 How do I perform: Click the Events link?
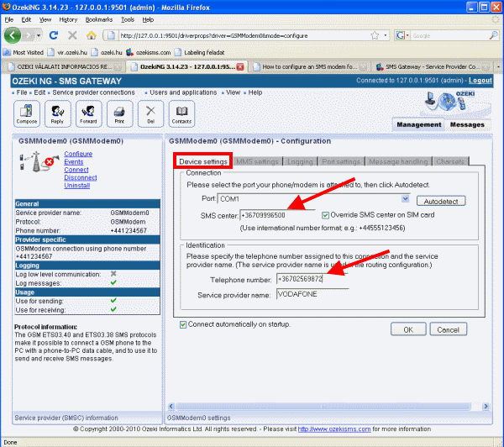[x=74, y=162]
